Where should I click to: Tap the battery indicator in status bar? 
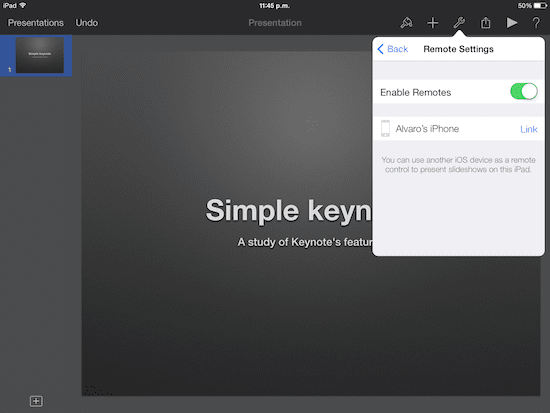tap(540, 6)
